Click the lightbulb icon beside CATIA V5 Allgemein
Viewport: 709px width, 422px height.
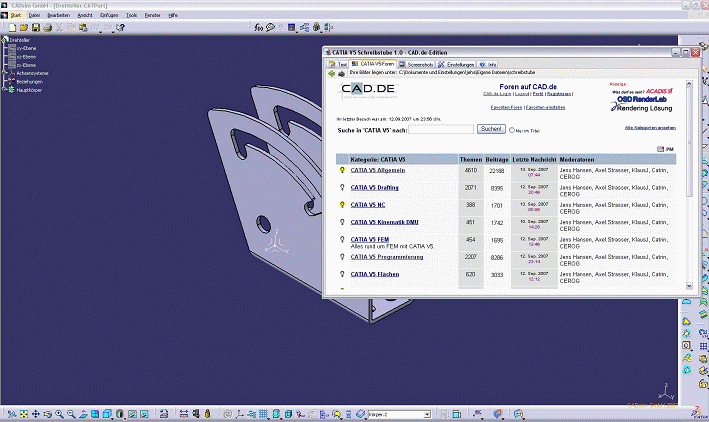342,170
